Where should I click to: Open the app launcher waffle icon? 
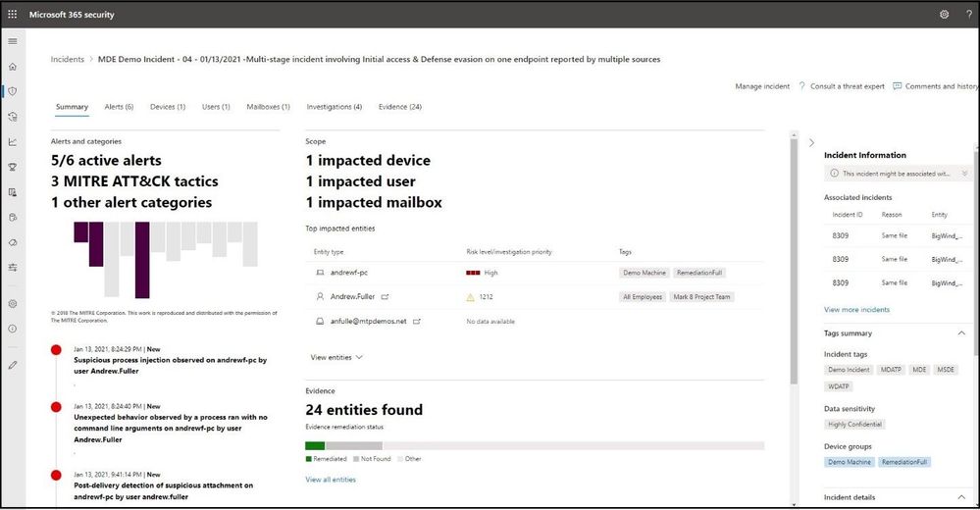coord(13,14)
